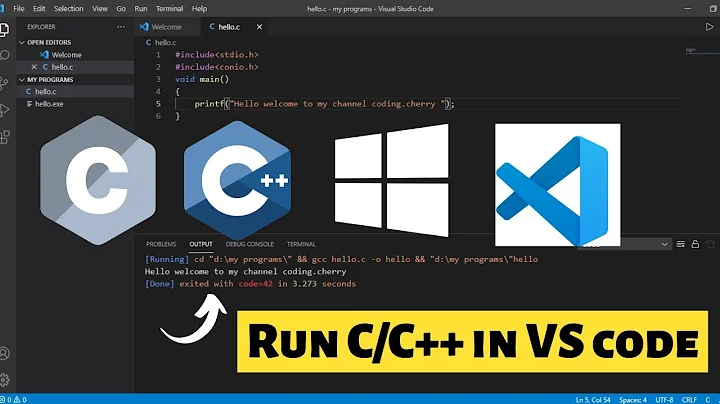
Task: Open the Explorer view in activity bar
Action: tap(8, 27)
